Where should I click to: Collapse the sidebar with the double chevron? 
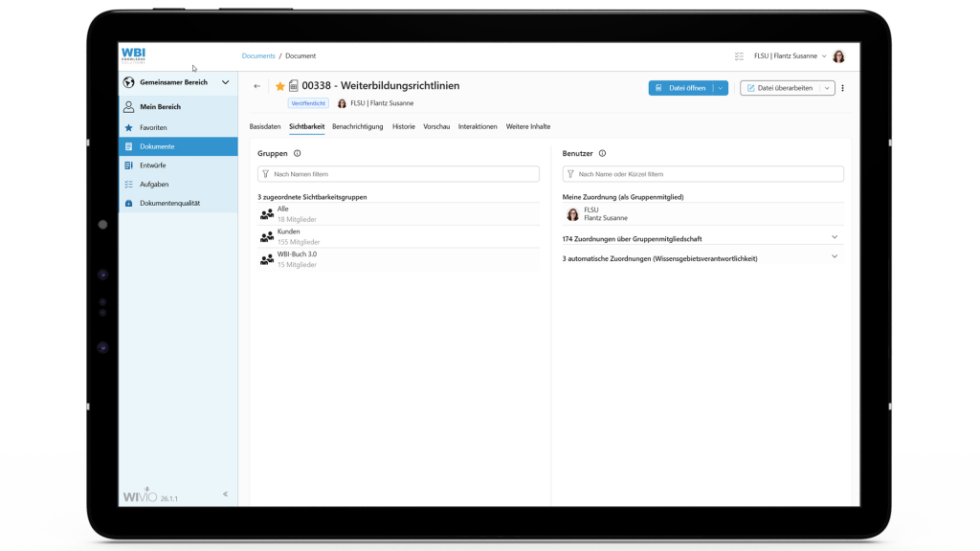[226, 495]
